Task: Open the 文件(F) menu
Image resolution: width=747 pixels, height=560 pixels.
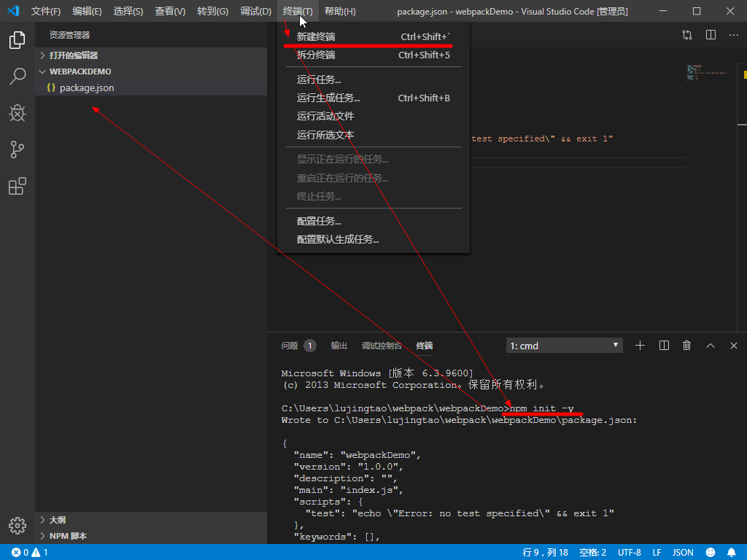Action: coord(46,11)
